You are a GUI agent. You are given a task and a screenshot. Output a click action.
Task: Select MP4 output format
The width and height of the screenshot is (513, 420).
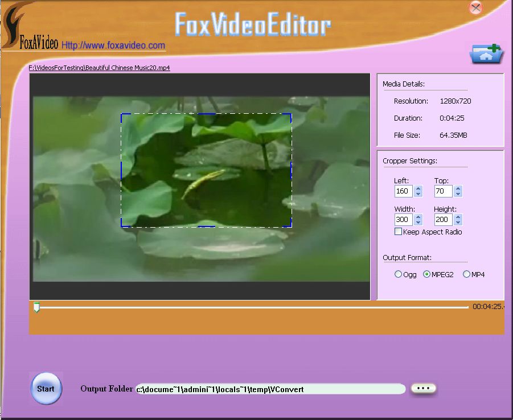click(466, 274)
